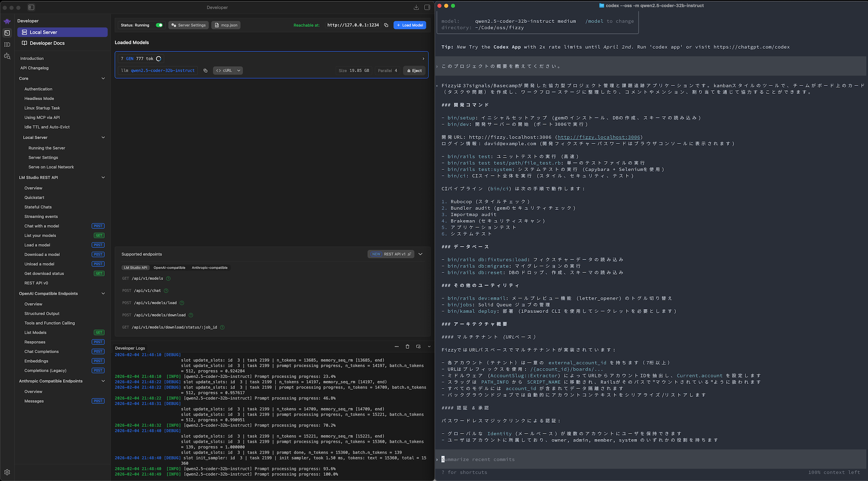Click the Load Model button

click(x=410, y=25)
